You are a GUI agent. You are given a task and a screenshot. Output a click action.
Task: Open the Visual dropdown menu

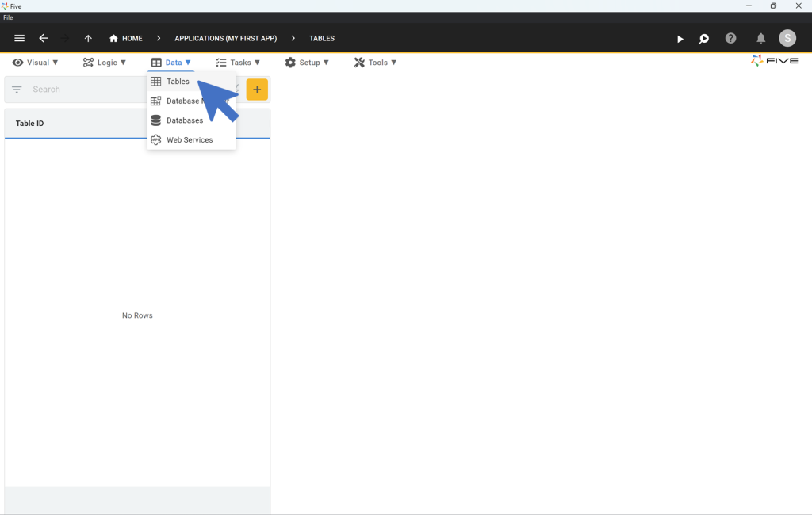tap(35, 62)
